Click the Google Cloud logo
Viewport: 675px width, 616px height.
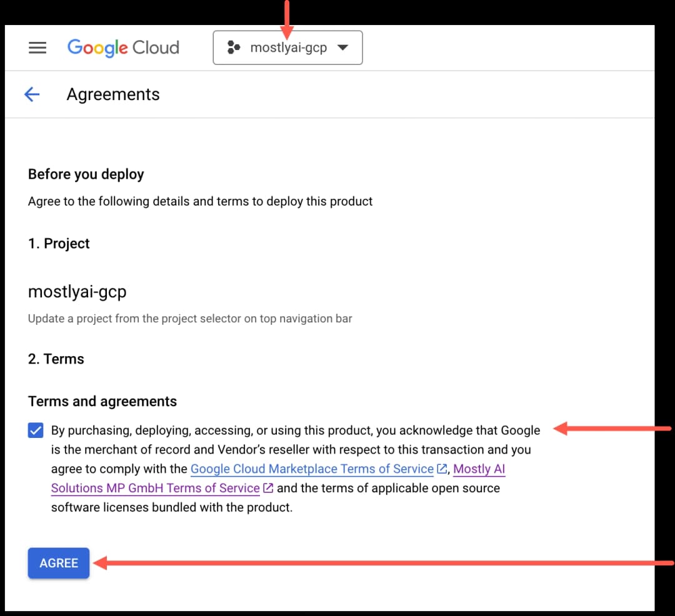click(x=122, y=47)
